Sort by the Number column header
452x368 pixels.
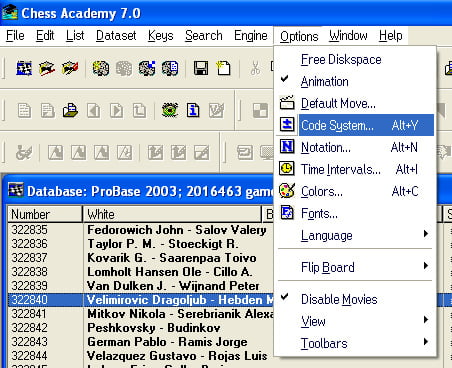pyautogui.click(x=45, y=214)
